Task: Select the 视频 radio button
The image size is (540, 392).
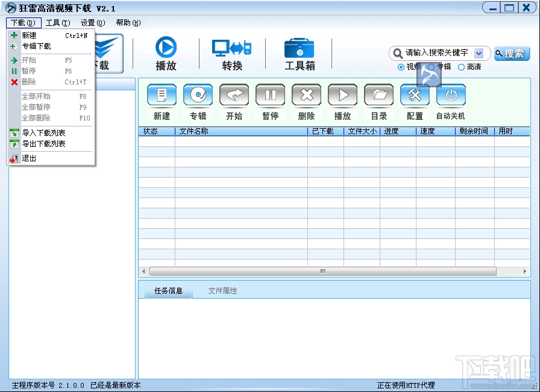Action: tap(401, 67)
